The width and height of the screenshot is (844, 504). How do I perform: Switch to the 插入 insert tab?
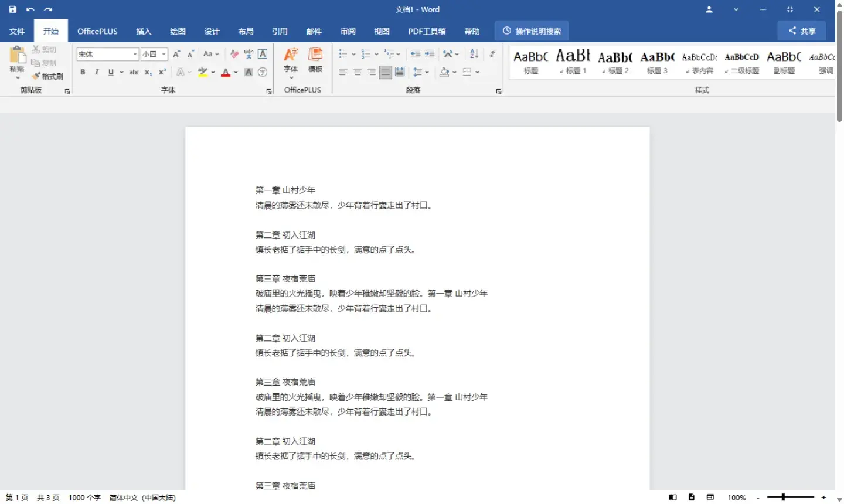pos(144,31)
